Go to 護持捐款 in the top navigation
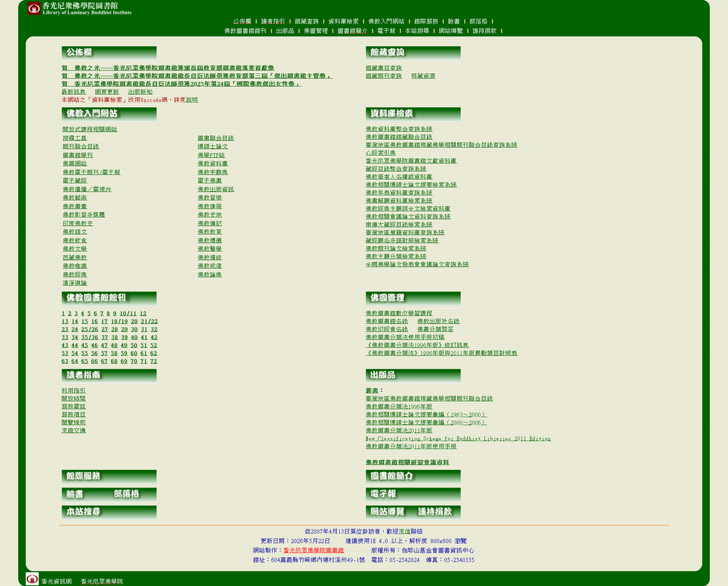This screenshot has height=586, width=728. [x=484, y=31]
